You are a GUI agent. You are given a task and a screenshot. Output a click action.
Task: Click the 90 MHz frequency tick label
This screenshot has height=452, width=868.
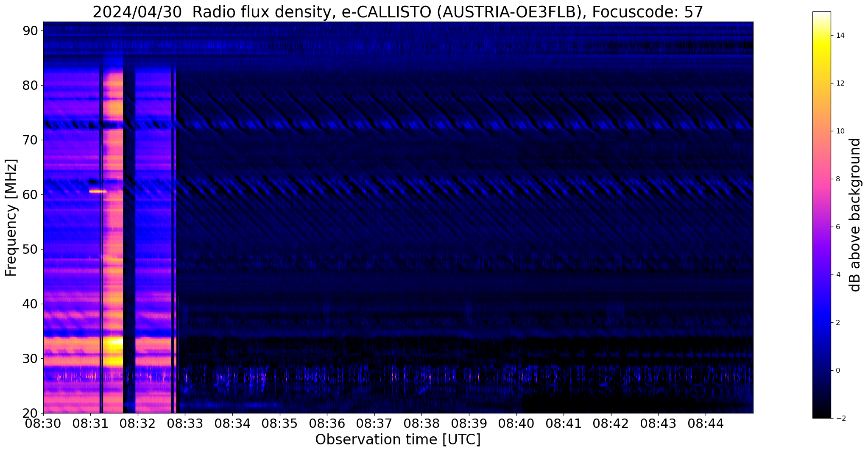[30, 31]
